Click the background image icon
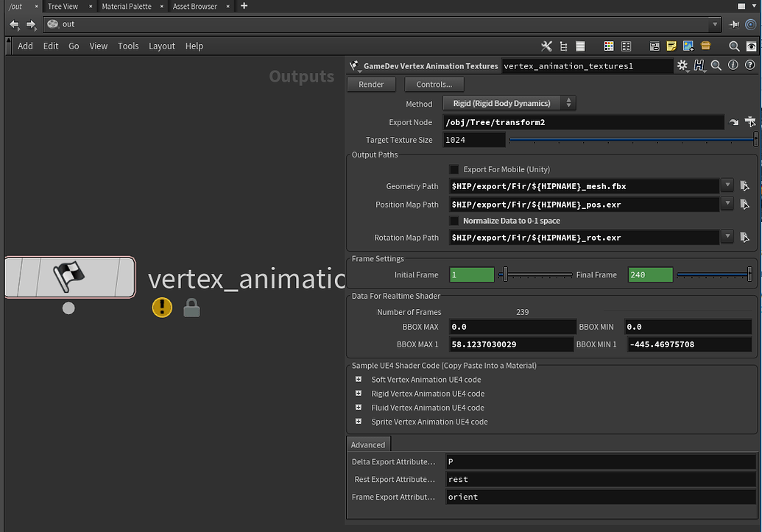 [x=688, y=46]
